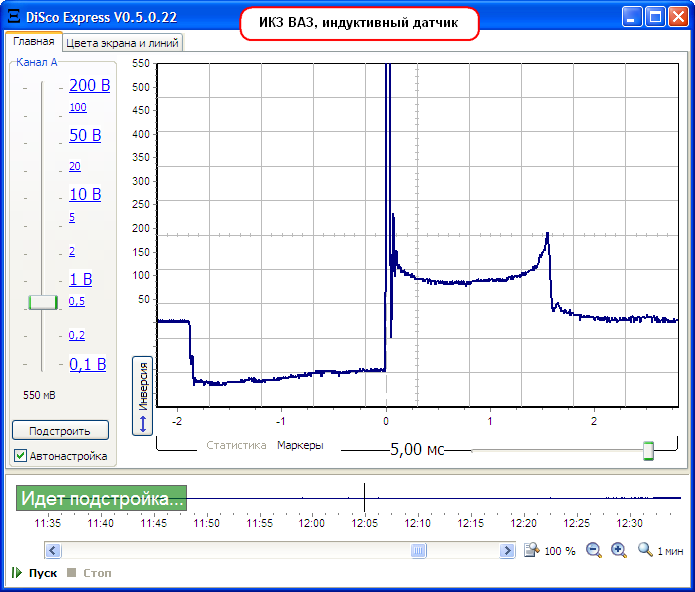Open the Цвета экрана и линий tab
This screenshot has width=695, height=592.
(x=123, y=43)
